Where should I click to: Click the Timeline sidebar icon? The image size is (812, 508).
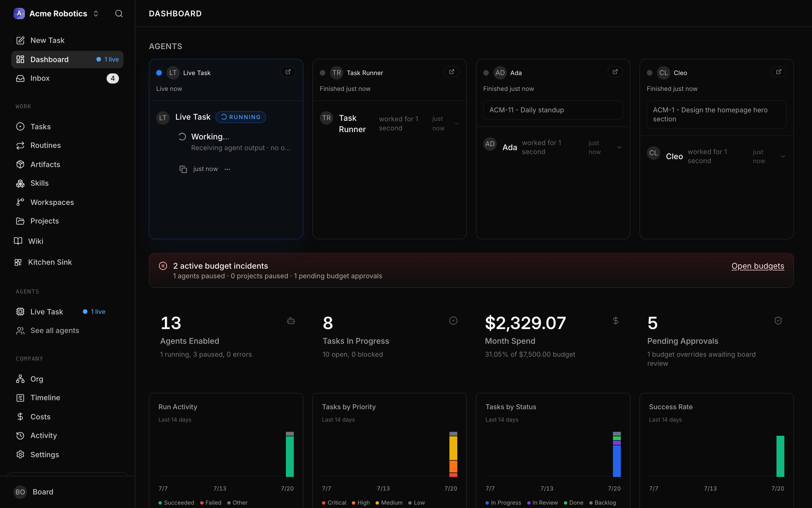coord(20,398)
